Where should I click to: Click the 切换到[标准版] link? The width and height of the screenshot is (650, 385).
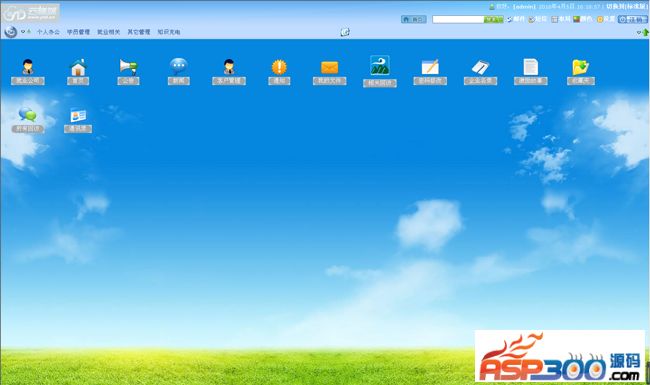pos(627,7)
